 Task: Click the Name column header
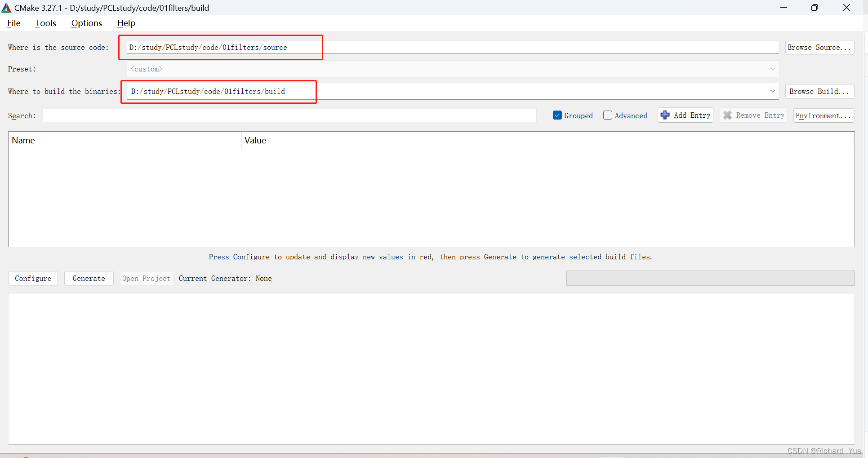tap(125, 140)
